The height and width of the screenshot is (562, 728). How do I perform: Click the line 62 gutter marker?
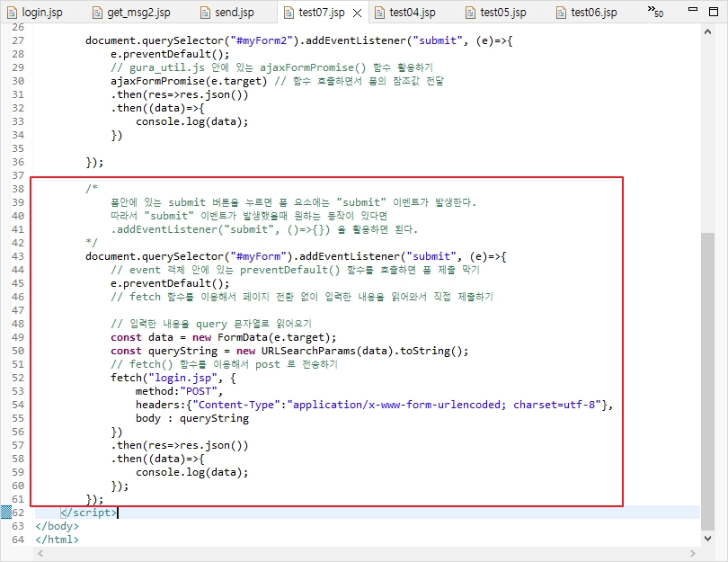click(5, 513)
